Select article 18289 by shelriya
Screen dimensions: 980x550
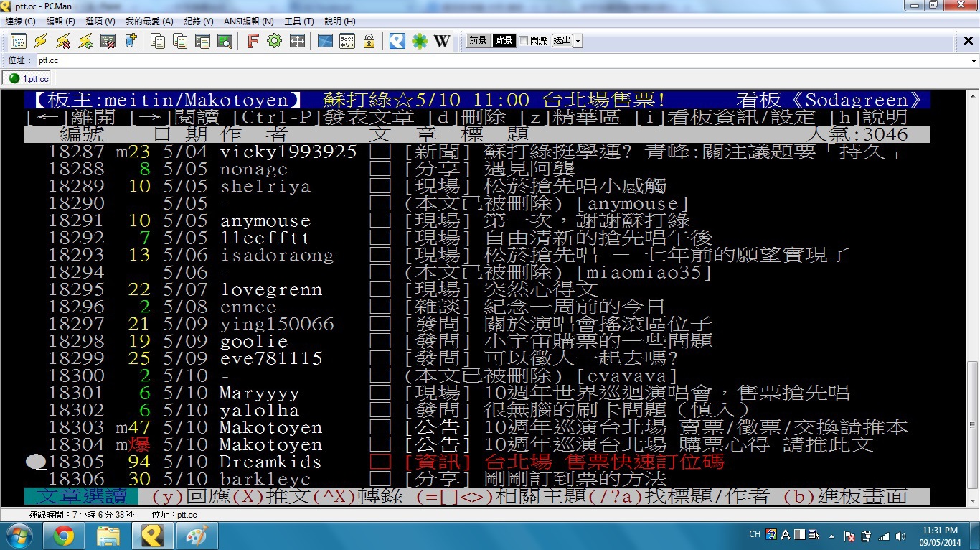click(477, 187)
